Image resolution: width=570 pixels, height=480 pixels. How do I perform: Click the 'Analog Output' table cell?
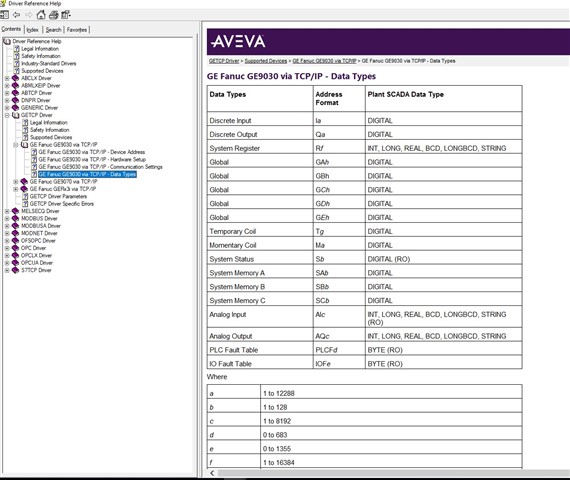click(260, 336)
